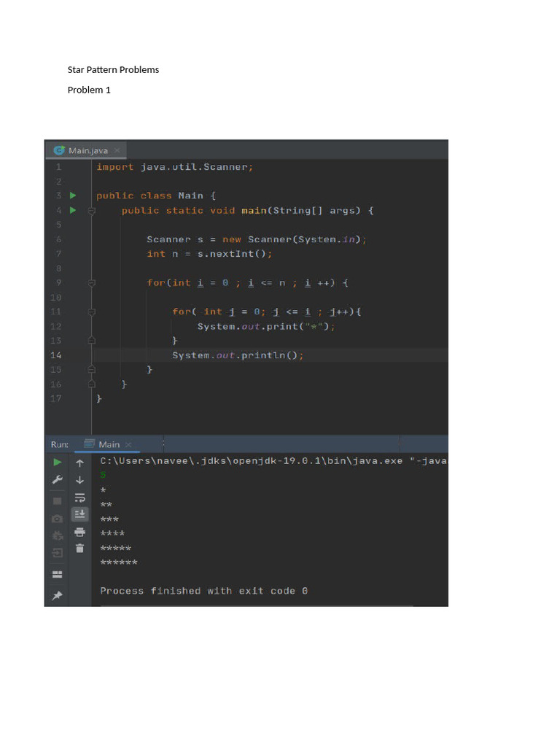The image size is (560, 747).
Task: Close the Main.java editor tab
Action: pyautogui.click(x=117, y=151)
